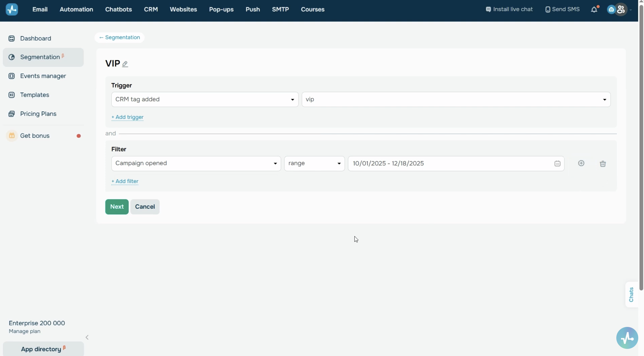
Task: Open the App directory button
Action: [x=43, y=349]
